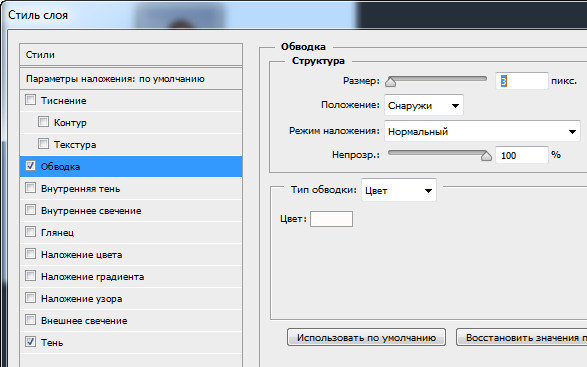The width and height of the screenshot is (587, 367).
Task: Uncheck the Тень checkbox
Action: coord(30,342)
